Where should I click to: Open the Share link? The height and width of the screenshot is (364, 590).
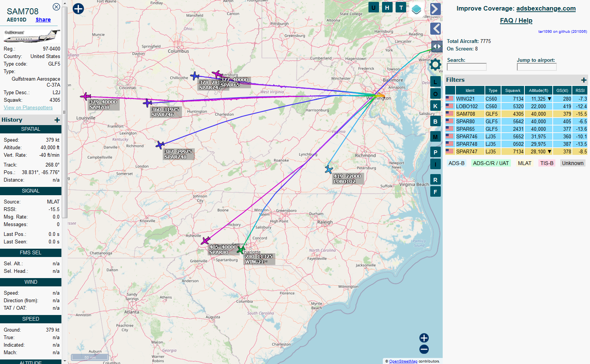coord(43,20)
